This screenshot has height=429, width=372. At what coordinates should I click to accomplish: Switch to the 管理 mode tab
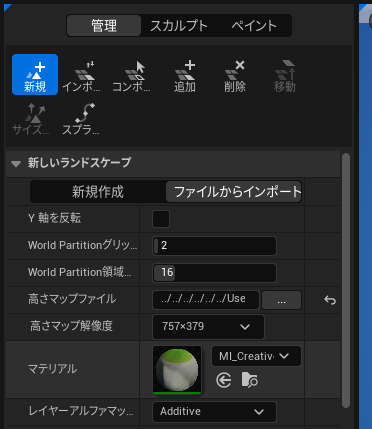pos(104,26)
